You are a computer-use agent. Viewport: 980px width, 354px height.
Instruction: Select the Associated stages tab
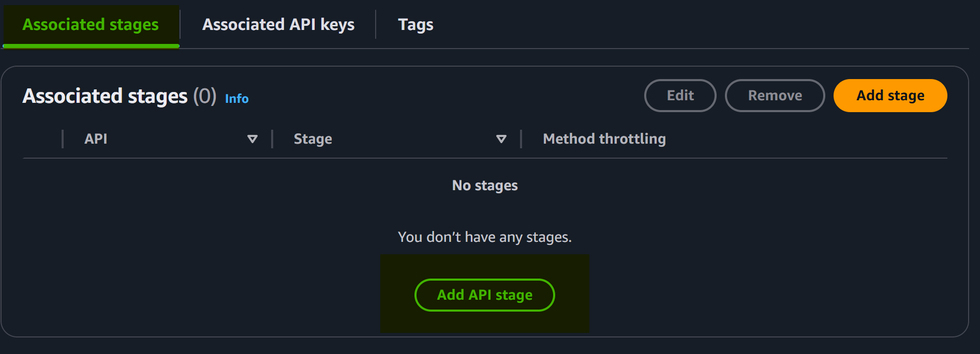[x=91, y=25]
